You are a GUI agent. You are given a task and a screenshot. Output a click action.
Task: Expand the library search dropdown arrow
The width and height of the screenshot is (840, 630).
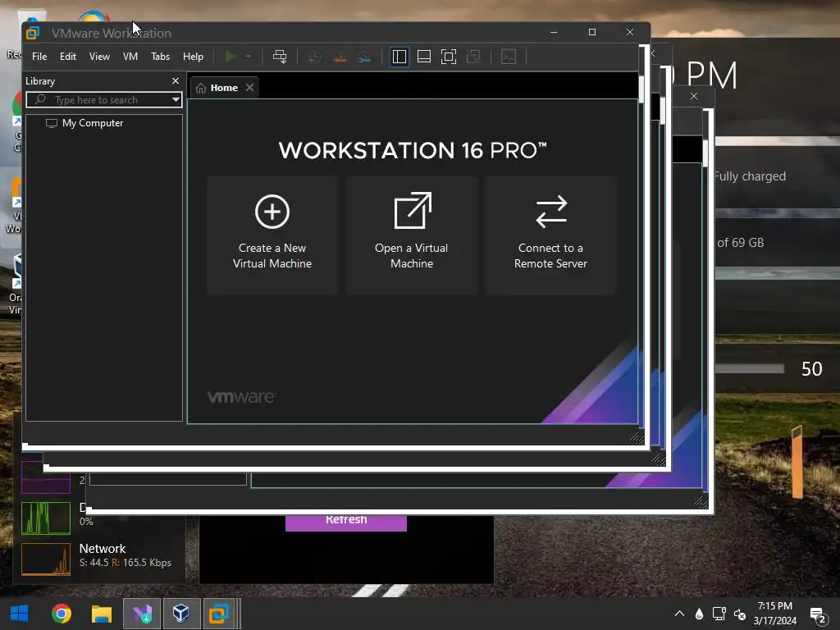(176, 99)
